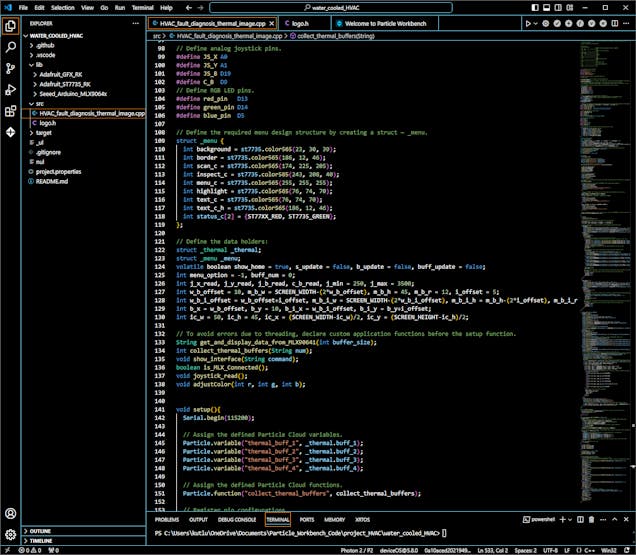
Task: Open the Source Control view
Action: click(10, 69)
